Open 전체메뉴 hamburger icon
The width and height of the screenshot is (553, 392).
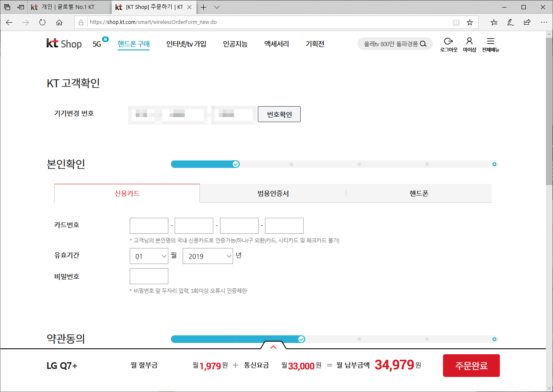click(x=490, y=44)
